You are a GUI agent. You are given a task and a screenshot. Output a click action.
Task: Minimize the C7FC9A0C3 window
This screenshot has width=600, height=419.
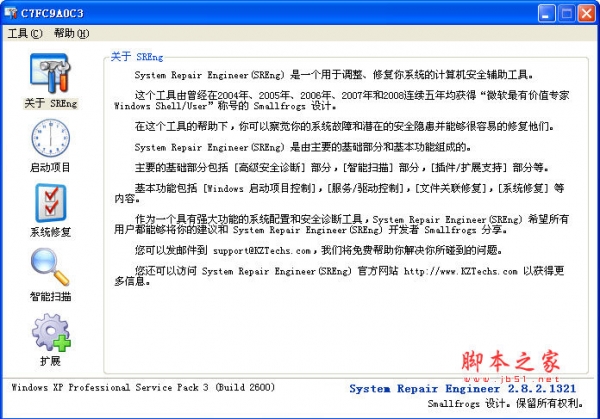coord(546,14)
